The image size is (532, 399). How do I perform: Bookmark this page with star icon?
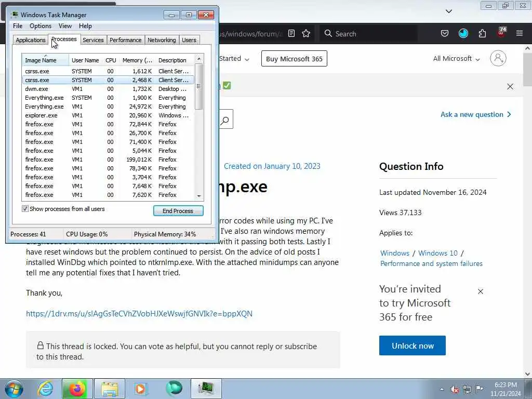coord(306,33)
